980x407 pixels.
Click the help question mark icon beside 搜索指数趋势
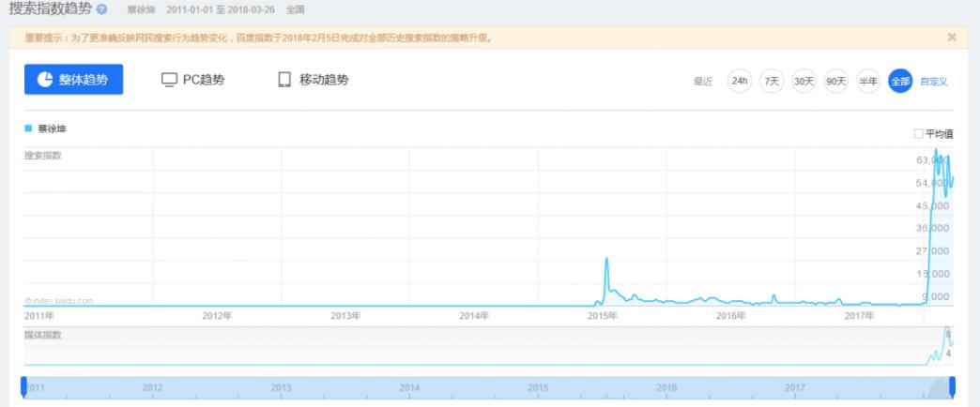[x=102, y=9]
